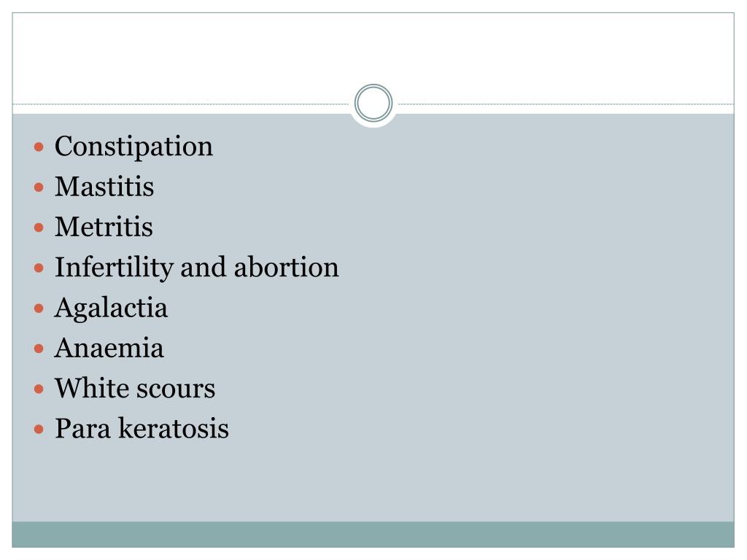The height and width of the screenshot is (560, 747).
Task: Select the word Constipation
Action: pyautogui.click(x=133, y=147)
